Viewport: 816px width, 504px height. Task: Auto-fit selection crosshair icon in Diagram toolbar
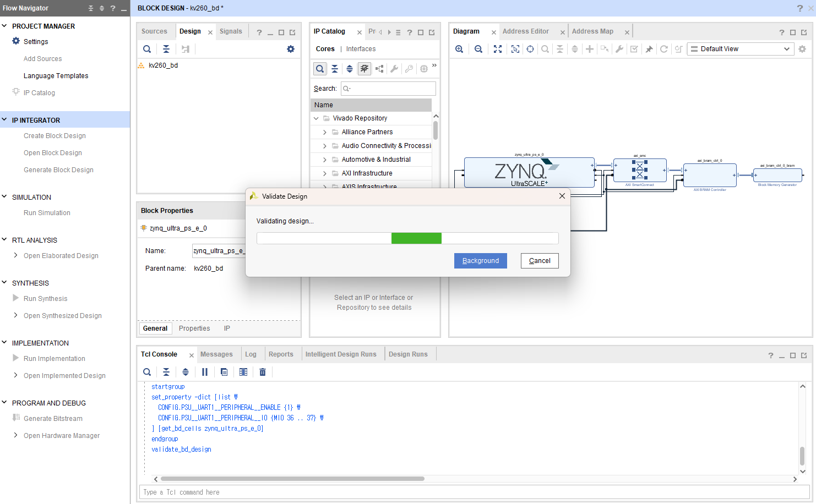tap(530, 49)
